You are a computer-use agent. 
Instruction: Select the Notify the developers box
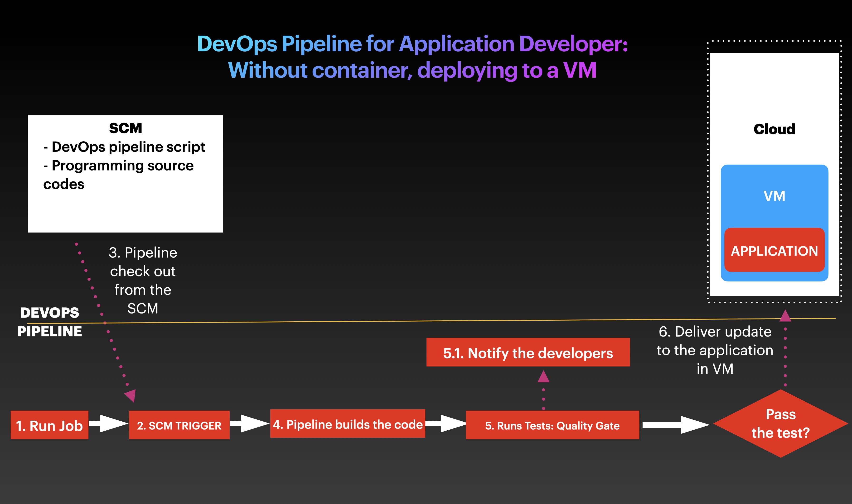(528, 353)
